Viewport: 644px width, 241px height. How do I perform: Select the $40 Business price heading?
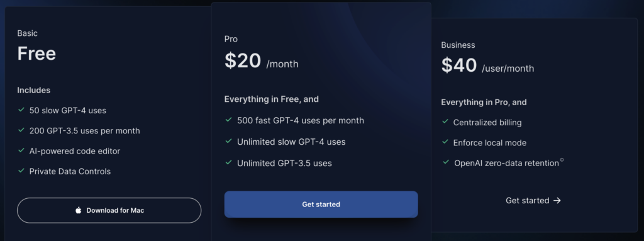tap(459, 65)
